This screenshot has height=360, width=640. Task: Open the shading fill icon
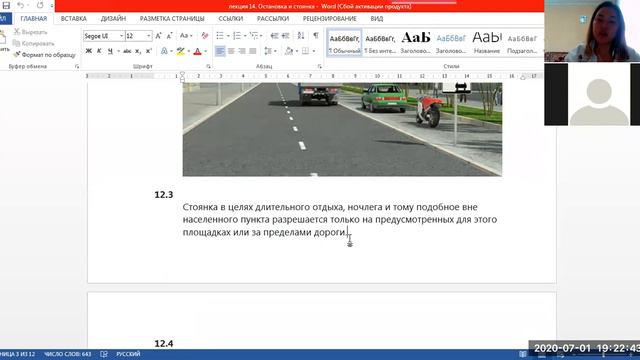[289, 51]
